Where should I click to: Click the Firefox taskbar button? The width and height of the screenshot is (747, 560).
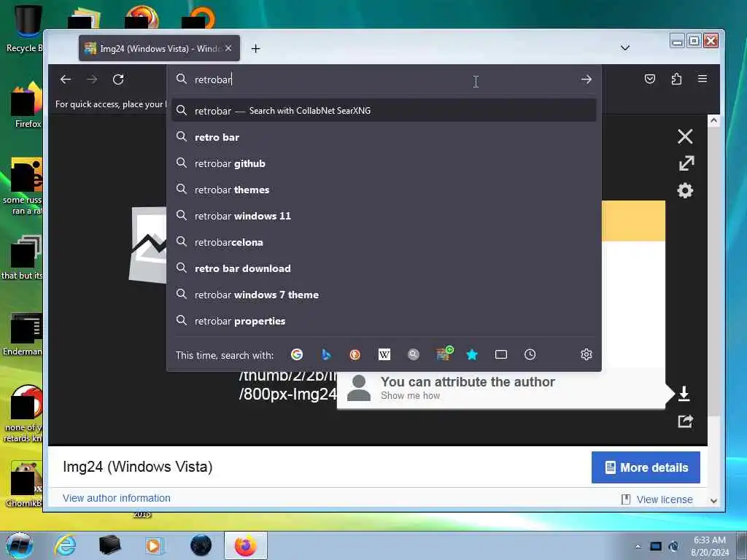(245, 545)
